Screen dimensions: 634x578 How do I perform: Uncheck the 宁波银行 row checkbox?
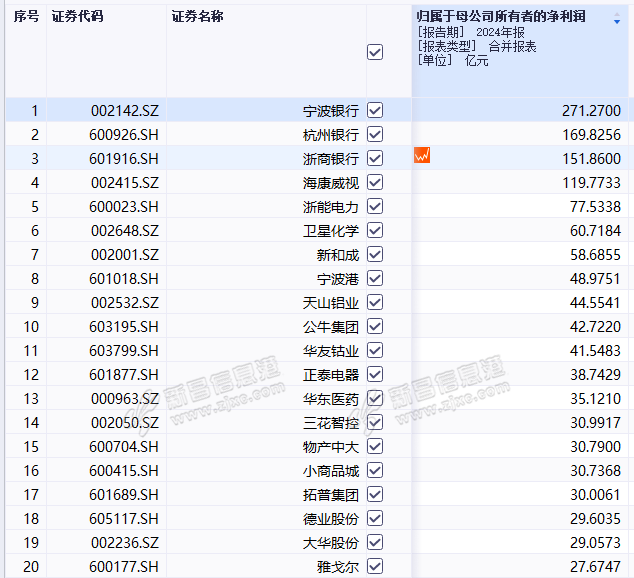pyautogui.click(x=375, y=110)
